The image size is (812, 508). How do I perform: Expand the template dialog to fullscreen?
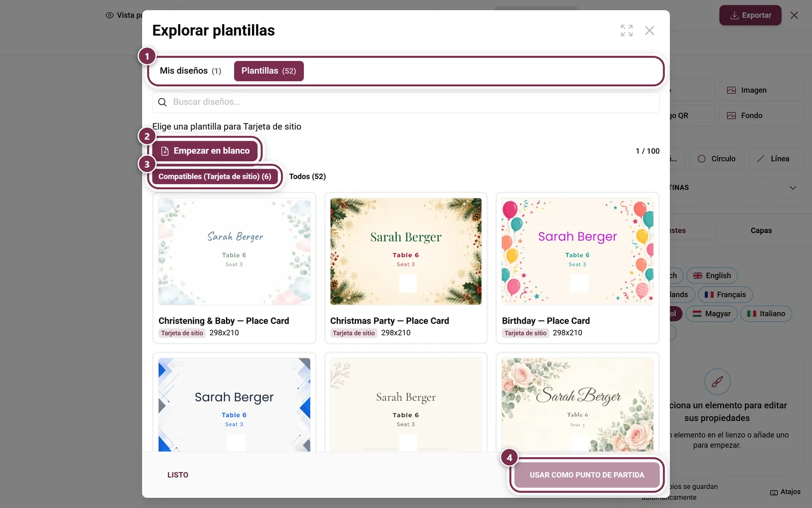626,30
